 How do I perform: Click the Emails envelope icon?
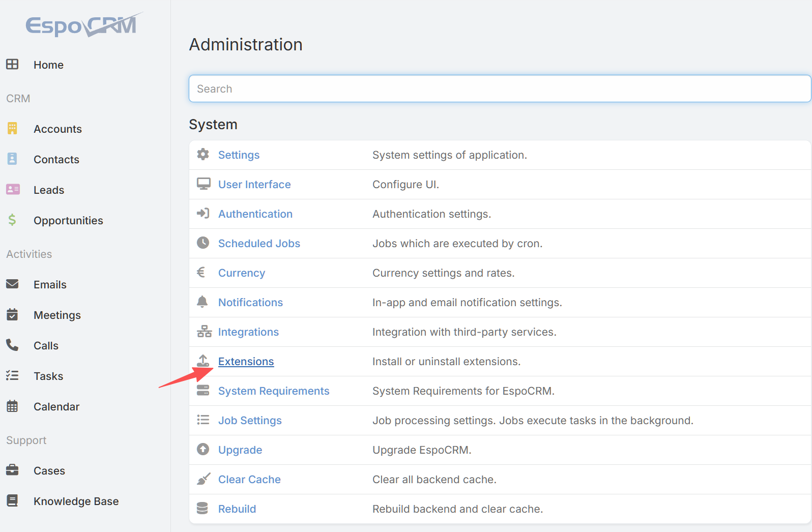[12, 284]
